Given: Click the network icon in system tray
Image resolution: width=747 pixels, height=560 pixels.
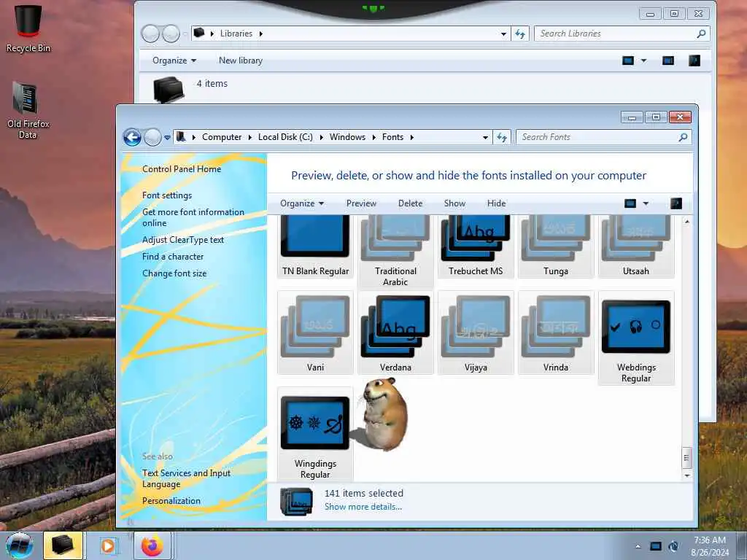Looking at the screenshot, I should coord(656,546).
